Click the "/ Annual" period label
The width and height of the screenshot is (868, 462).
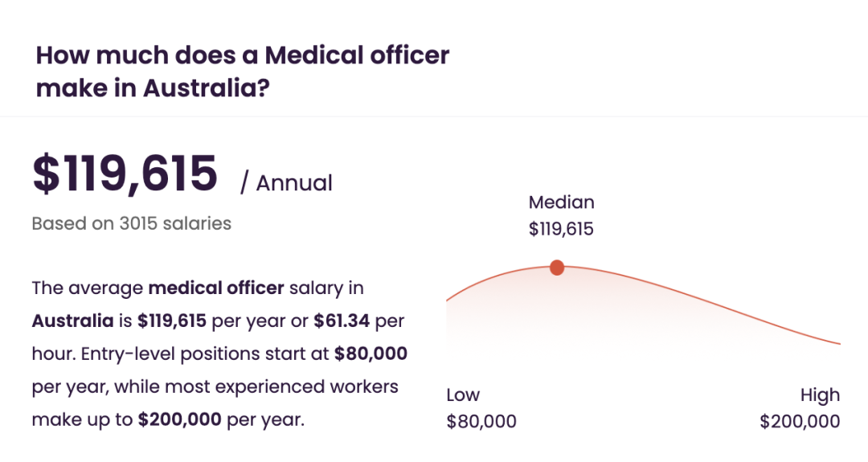pos(286,182)
